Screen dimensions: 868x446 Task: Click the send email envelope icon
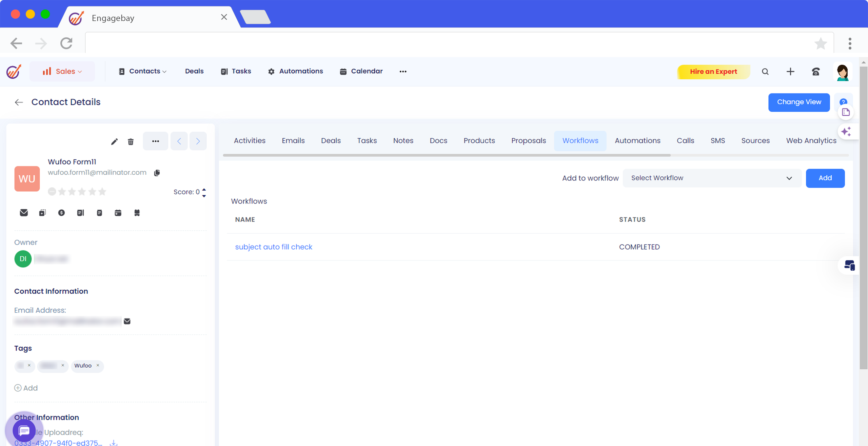(x=24, y=213)
